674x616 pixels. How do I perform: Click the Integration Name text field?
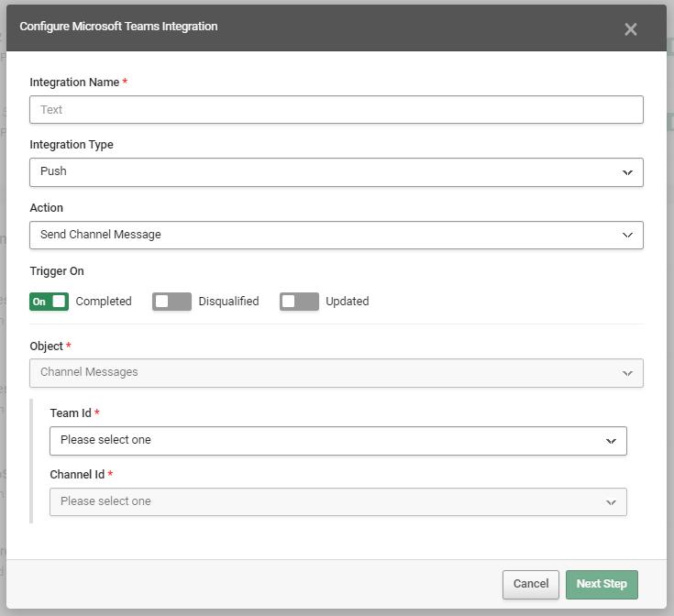[x=337, y=109]
